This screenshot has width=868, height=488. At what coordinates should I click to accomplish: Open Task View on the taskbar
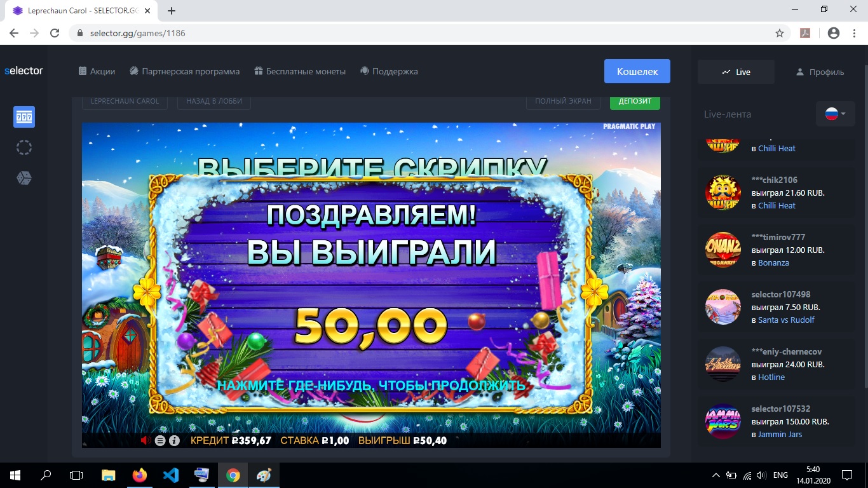click(x=76, y=475)
